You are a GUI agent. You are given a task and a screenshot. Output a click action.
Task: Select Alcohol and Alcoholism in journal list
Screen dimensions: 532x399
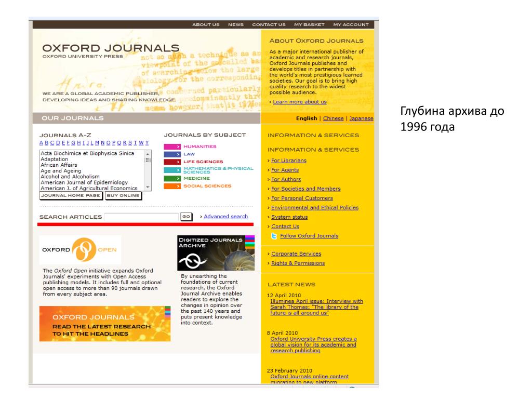coord(70,177)
